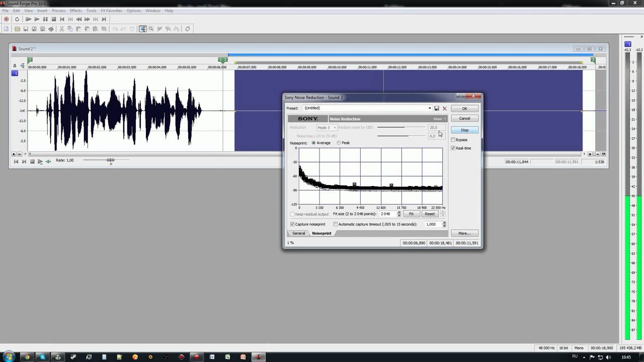Adjust the playback Rate slider
This screenshot has width=644, height=362.
point(106,160)
